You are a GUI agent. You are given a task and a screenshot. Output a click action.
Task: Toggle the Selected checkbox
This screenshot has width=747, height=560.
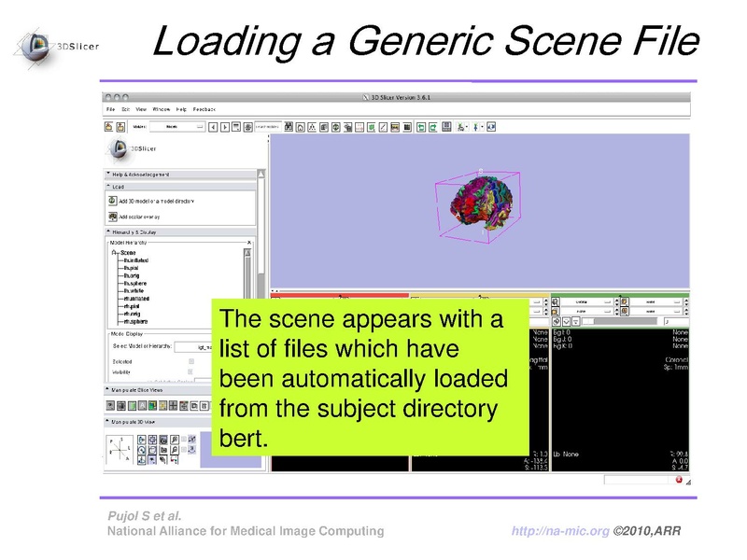click(191, 361)
